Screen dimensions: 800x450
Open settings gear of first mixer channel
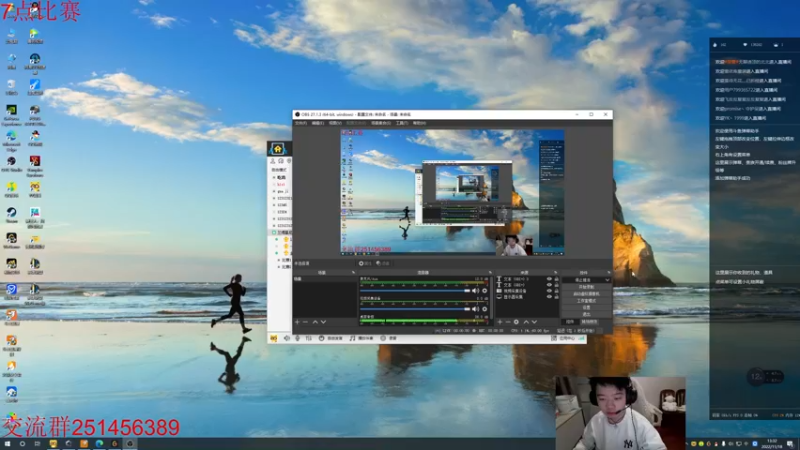[x=485, y=291]
